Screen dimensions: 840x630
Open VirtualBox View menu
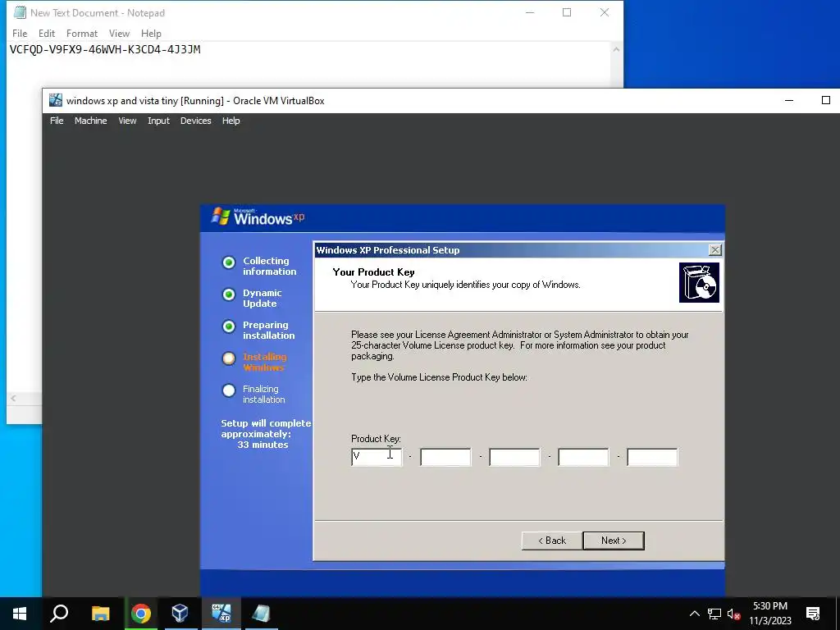pos(127,121)
